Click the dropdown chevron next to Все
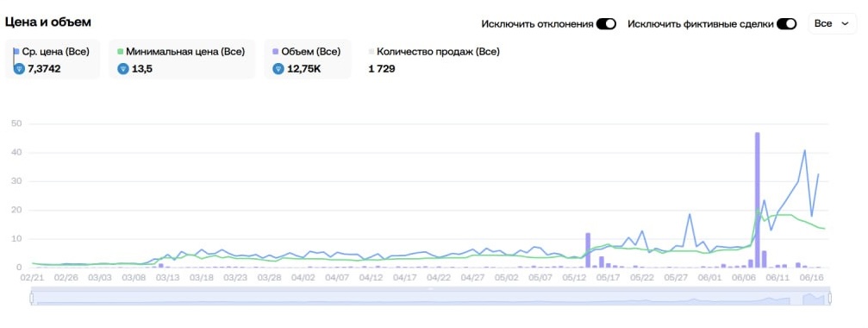The width and height of the screenshot is (868, 328). [x=845, y=24]
